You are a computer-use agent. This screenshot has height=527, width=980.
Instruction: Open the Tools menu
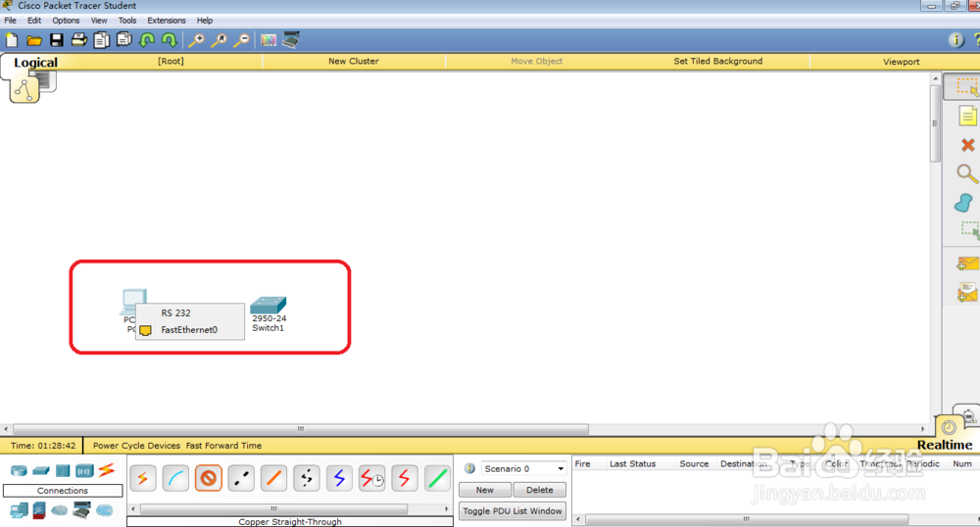click(126, 20)
